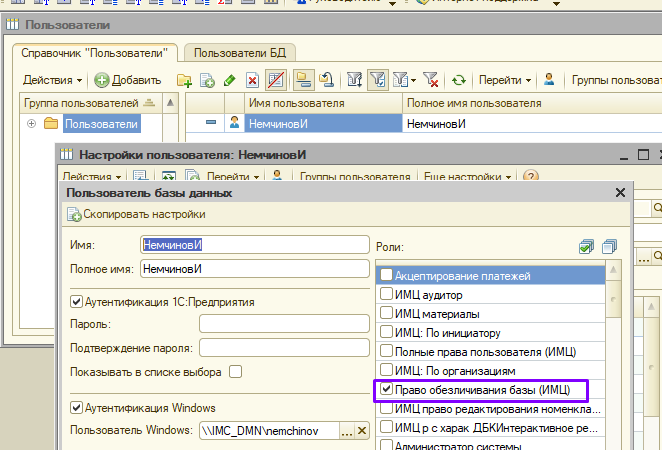
Task: Open the Перейти dropdown in the top toolbar
Action: point(503,79)
